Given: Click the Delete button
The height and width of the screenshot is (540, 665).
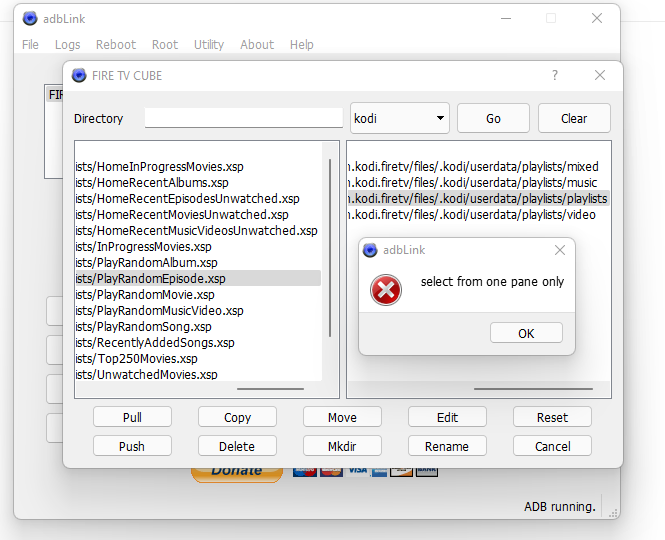Looking at the screenshot, I should click(237, 446).
